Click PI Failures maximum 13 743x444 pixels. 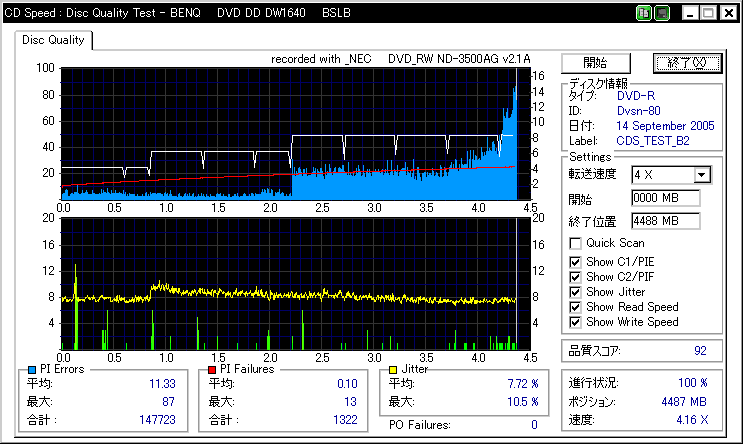pos(350,402)
